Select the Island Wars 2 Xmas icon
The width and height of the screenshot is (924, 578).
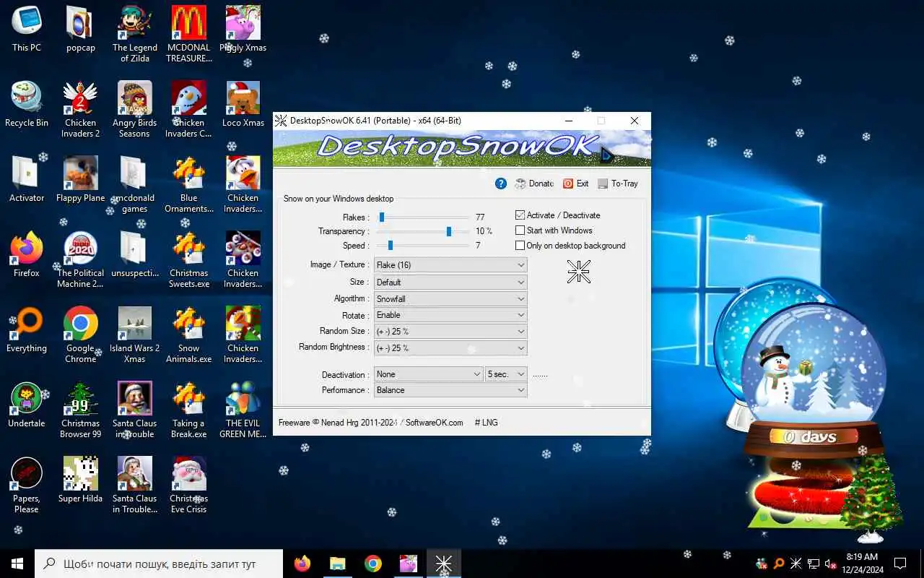(135, 335)
